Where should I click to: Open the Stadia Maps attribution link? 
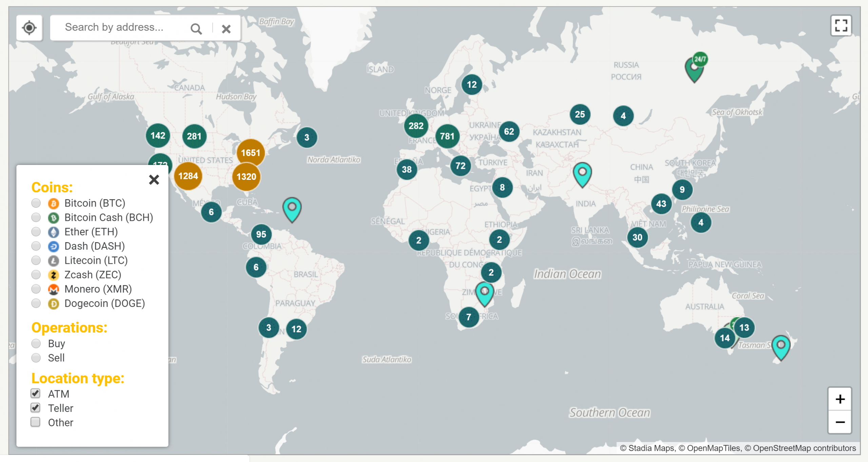(x=651, y=448)
